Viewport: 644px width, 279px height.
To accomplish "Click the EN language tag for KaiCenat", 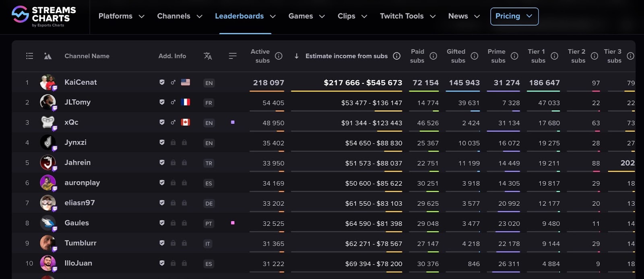I will [209, 83].
